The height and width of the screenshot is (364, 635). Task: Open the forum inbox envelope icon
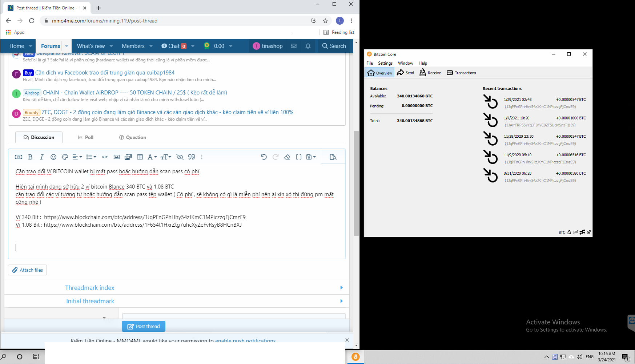pos(294,46)
